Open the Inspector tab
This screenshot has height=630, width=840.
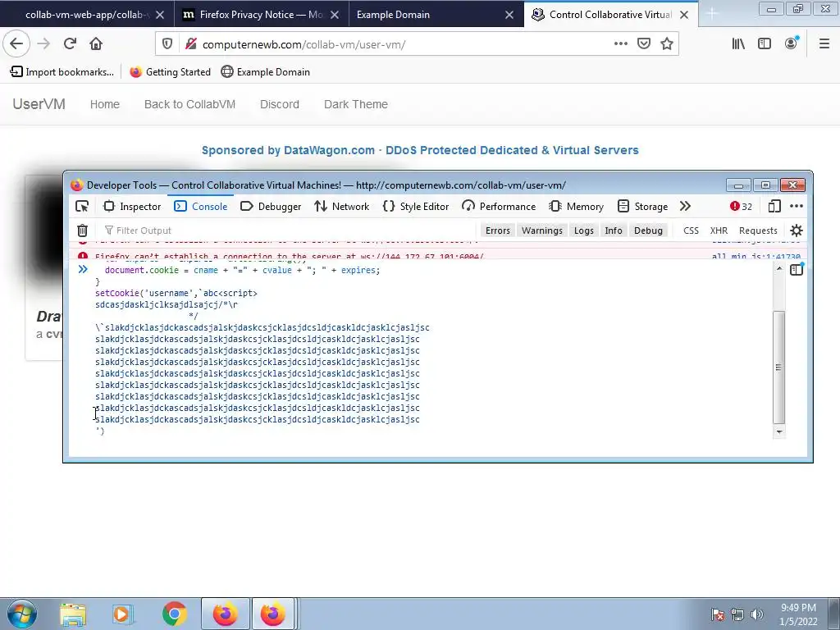tap(132, 206)
